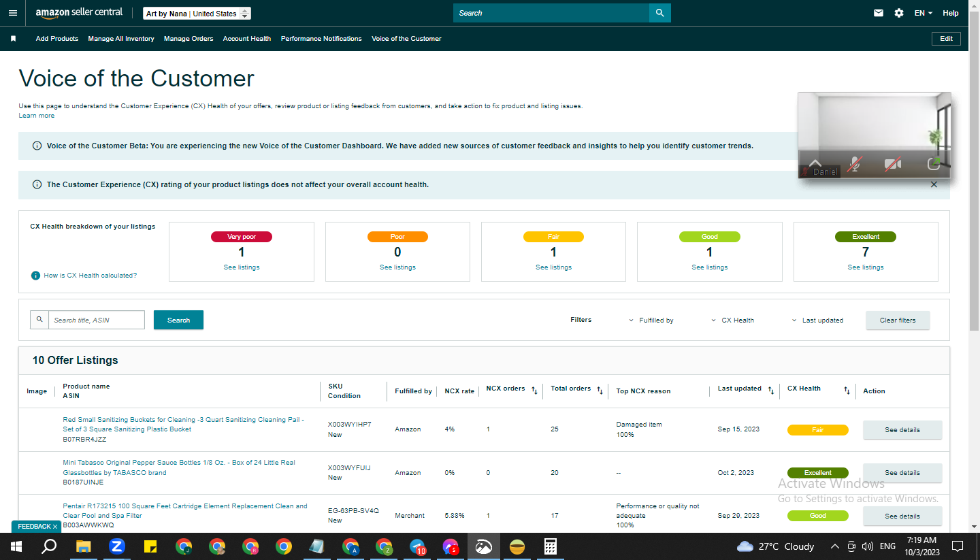The height and width of the screenshot is (560, 980).
Task: Expand the CX Health filter dropdown
Action: click(x=732, y=320)
